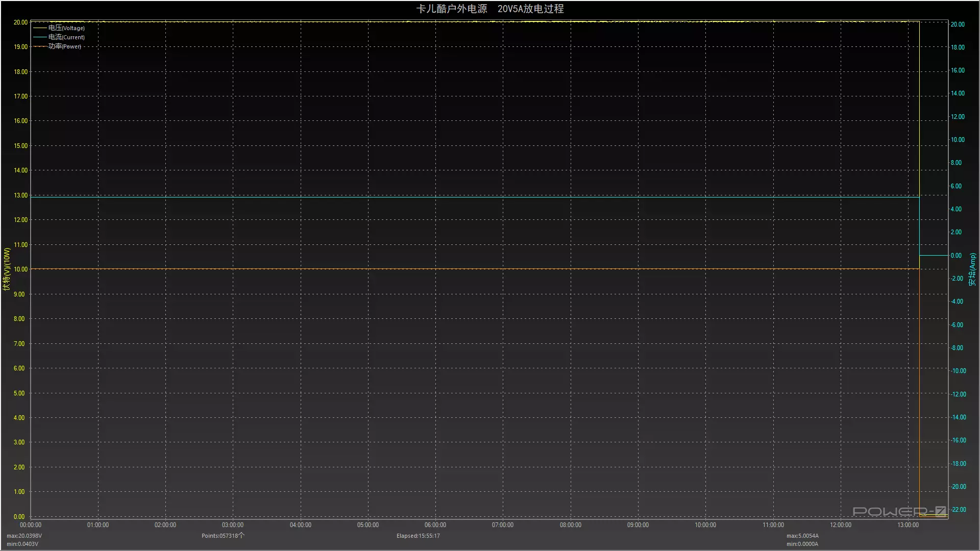Click the 11.00 voltage axis tick
Screen dimensions: 980x551
click(x=21, y=245)
